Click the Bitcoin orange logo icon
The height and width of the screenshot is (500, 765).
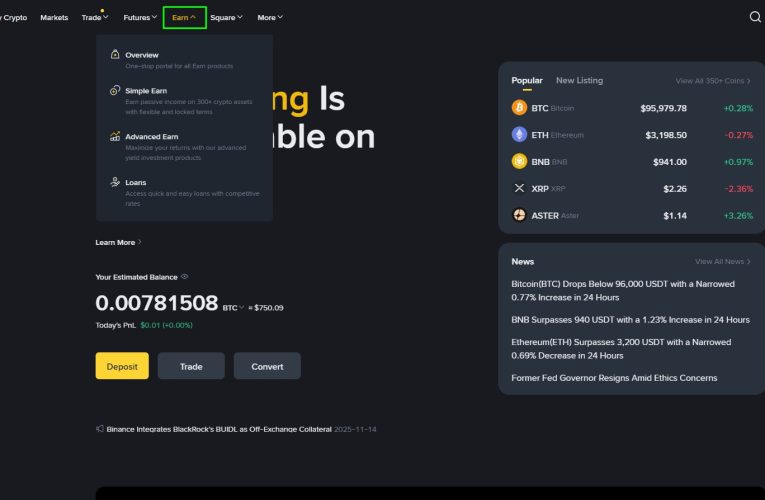[x=519, y=107]
